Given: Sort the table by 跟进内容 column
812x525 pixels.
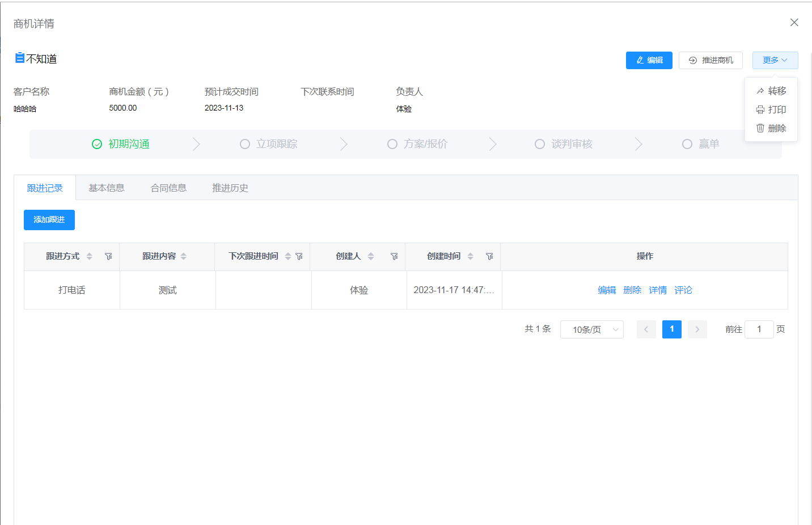Looking at the screenshot, I should point(183,257).
